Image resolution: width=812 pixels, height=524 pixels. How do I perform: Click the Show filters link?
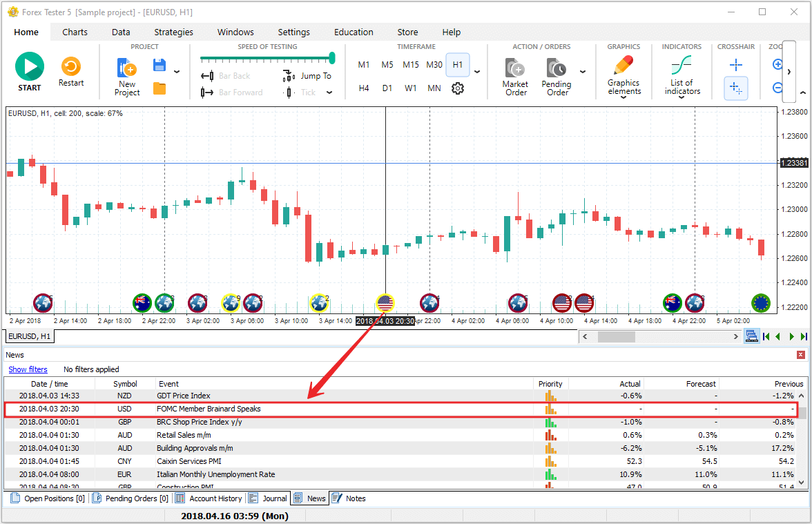click(28, 369)
